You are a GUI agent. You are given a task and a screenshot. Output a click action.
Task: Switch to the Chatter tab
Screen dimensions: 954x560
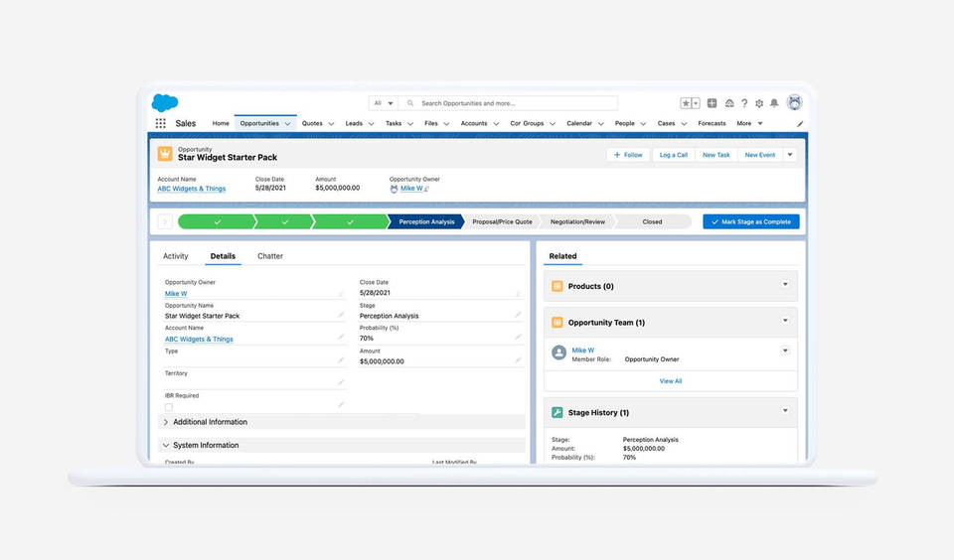[270, 256]
